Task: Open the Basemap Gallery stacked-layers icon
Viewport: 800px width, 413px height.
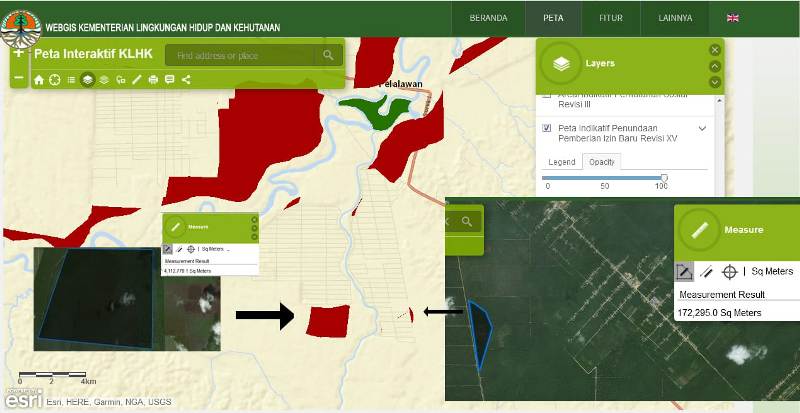Action: point(104,80)
